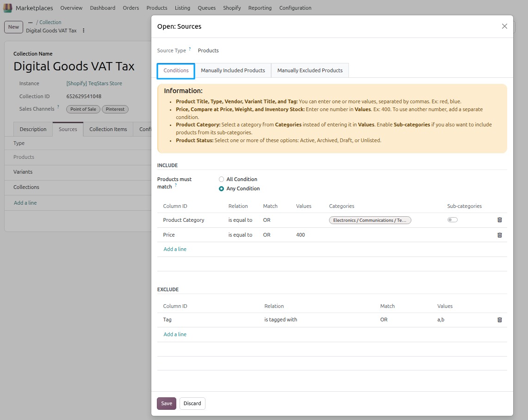Change OR match in Product Category row
The height and width of the screenshot is (420, 528).
[267, 220]
